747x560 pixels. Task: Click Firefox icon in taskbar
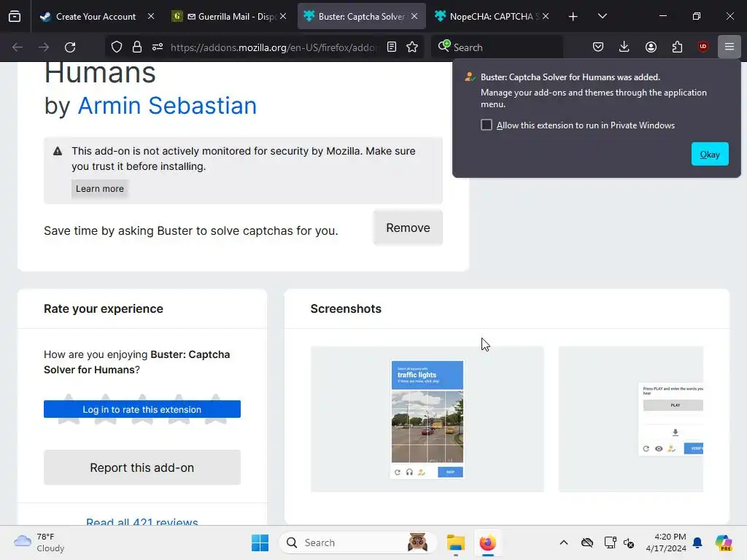[487, 542]
